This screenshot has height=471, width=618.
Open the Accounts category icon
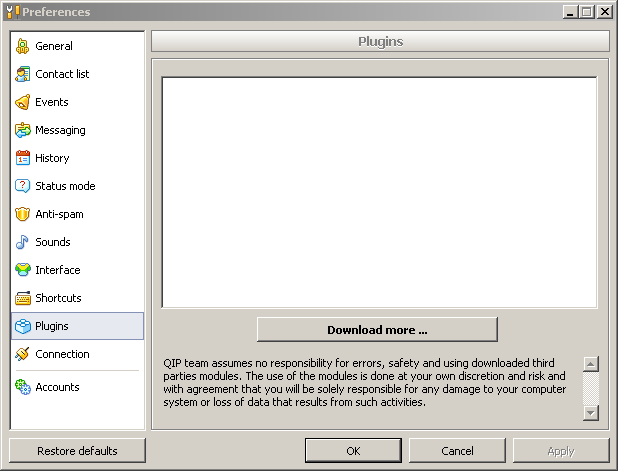click(x=23, y=387)
